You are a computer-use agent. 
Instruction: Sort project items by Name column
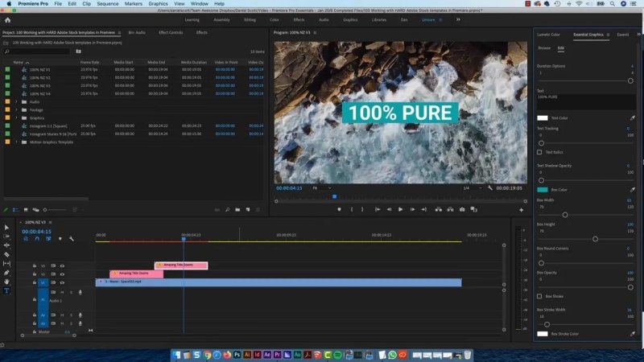coord(18,63)
